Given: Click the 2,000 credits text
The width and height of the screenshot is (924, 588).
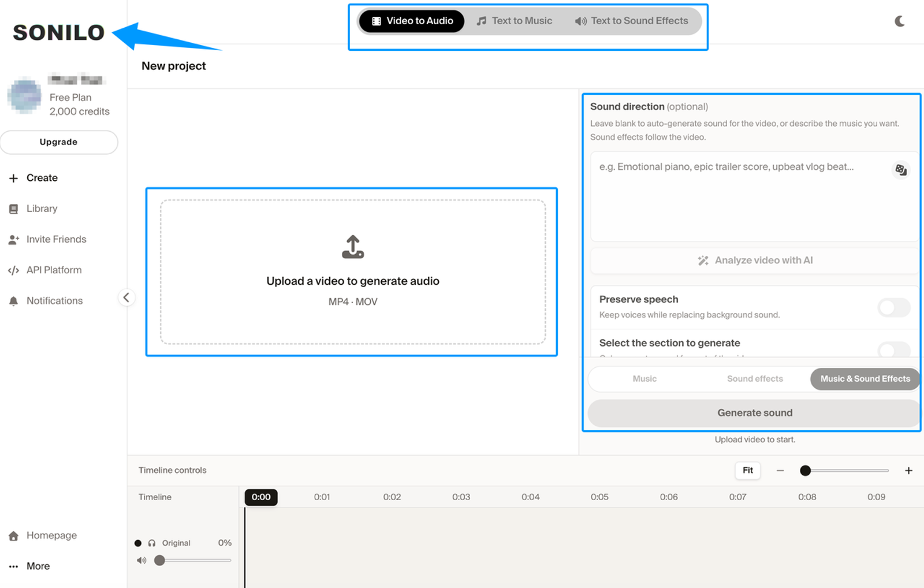Looking at the screenshot, I should 80,111.
